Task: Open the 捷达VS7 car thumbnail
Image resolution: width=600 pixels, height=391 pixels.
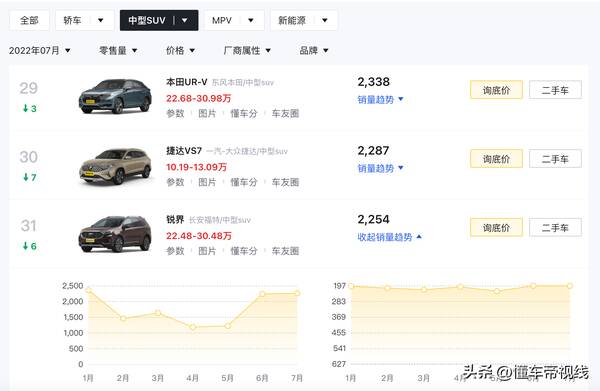Action: tap(115, 166)
